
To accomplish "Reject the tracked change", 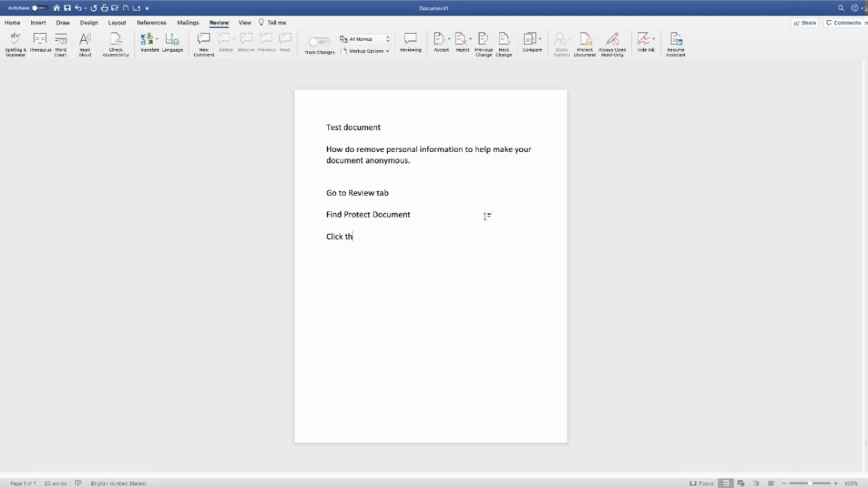I will (461, 43).
